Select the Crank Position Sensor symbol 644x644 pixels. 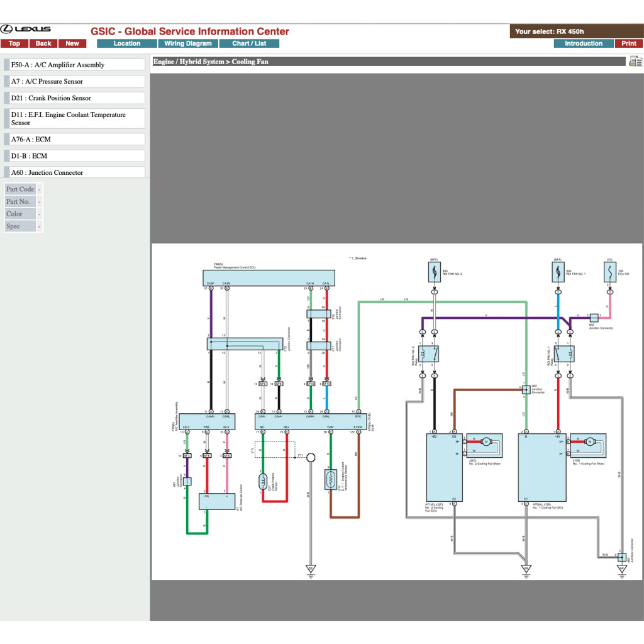tap(263, 482)
